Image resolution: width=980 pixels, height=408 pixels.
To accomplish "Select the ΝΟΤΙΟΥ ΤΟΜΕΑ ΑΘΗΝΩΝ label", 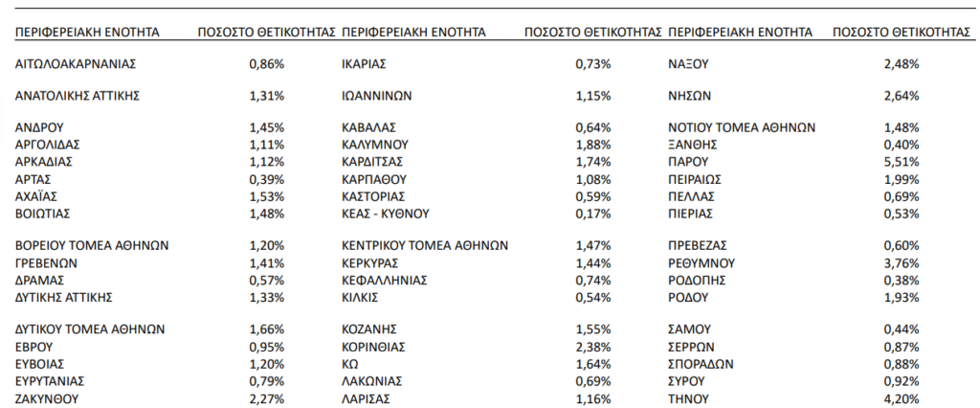I will [x=742, y=127].
